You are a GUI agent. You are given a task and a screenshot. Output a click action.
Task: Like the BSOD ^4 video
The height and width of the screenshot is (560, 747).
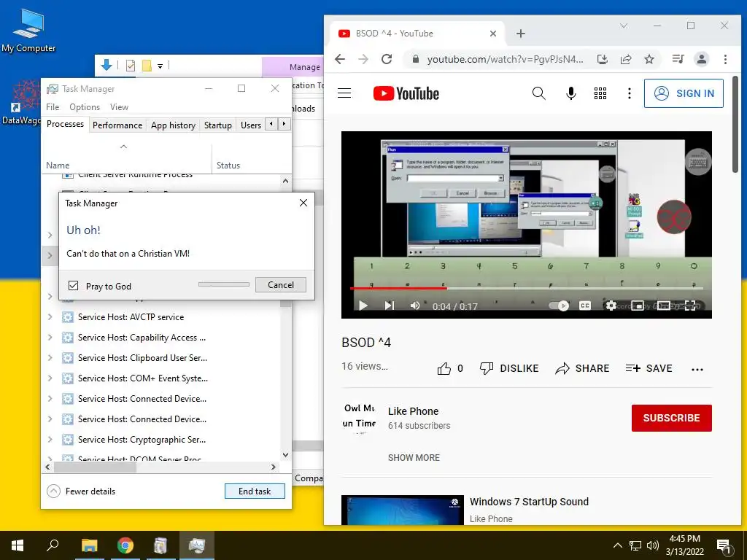(x=449, y=368)
